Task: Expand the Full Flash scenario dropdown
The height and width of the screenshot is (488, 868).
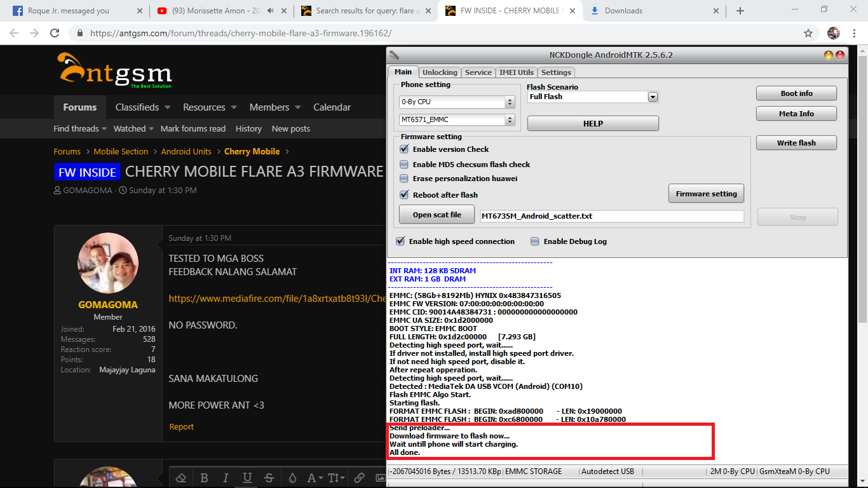Action: (652, 97)
